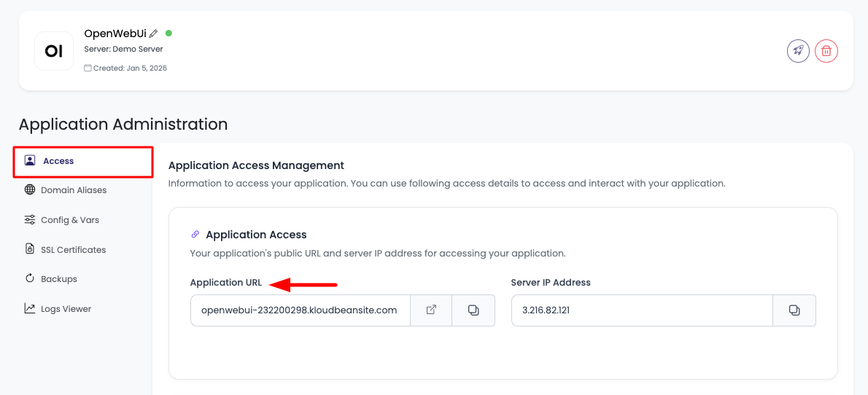Screen dimensions: 868x395
Task: Click the green status indicator dot
Action: pos(168,34)
